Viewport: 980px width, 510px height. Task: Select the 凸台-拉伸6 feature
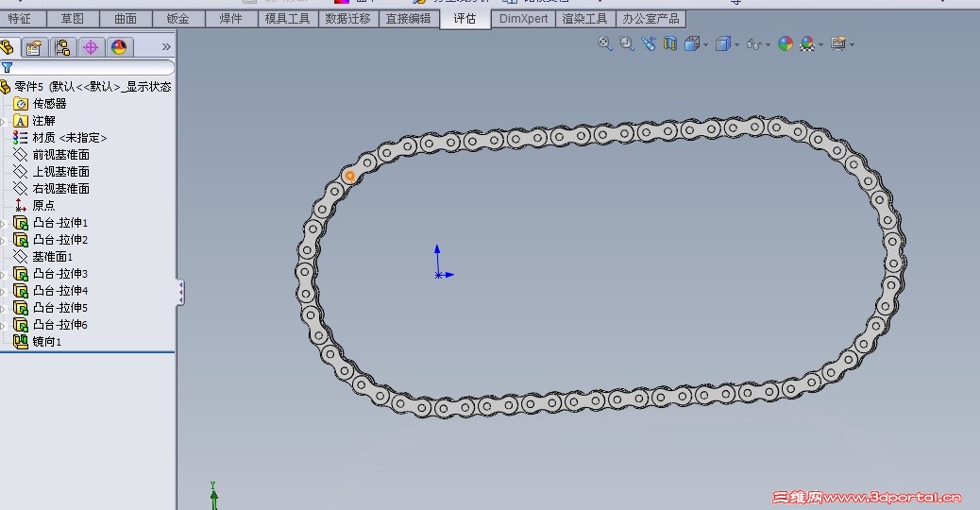[60, 324]
